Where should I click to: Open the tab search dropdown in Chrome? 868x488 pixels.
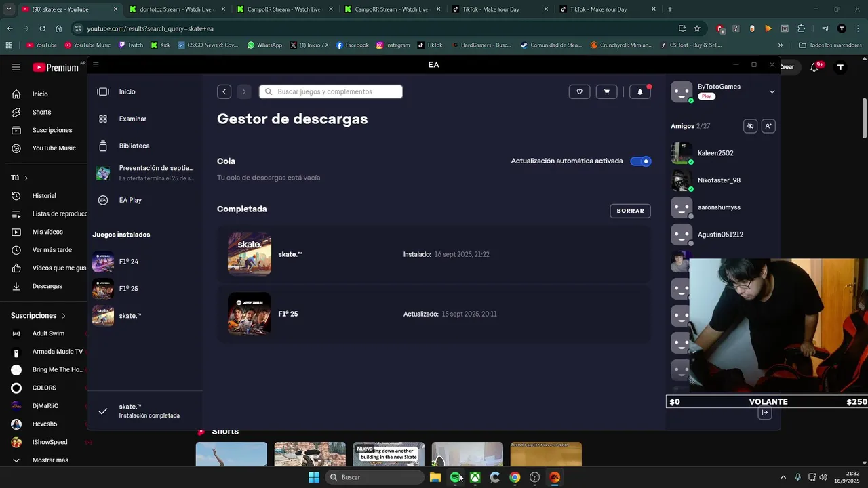coord(9,9)
